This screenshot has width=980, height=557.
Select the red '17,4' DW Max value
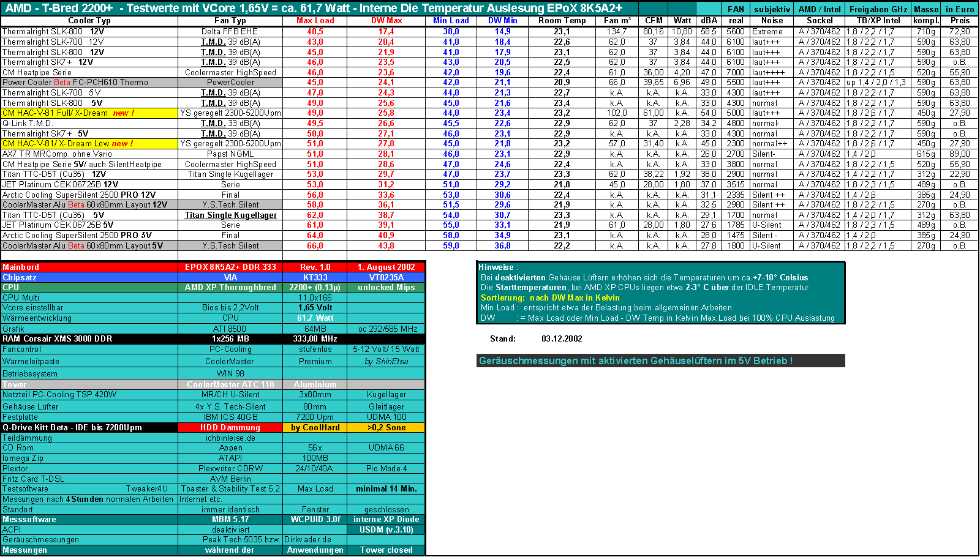coord(386,32)
